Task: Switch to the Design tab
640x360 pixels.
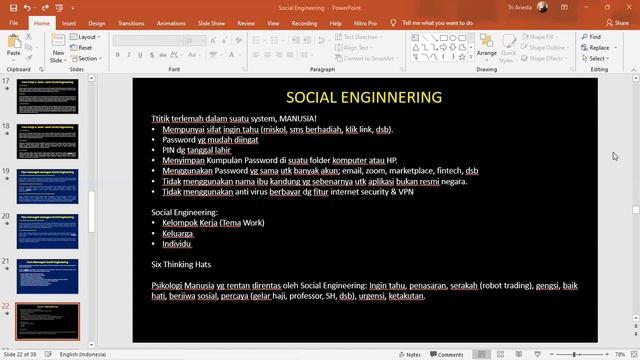Action: [x=97, y=23]
